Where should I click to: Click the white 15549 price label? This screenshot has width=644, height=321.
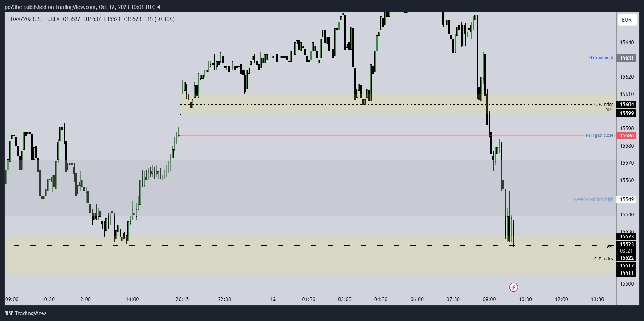(x=626, y=199)
